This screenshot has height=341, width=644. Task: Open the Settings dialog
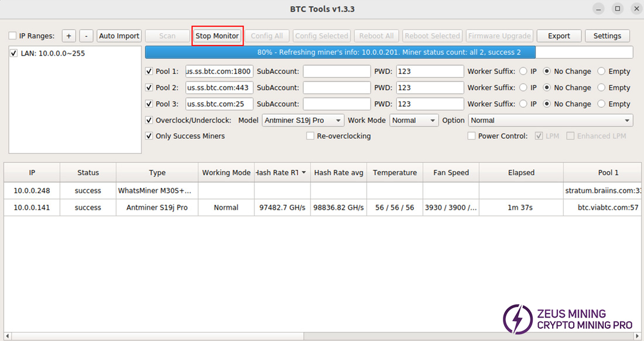tap(607, 36)
